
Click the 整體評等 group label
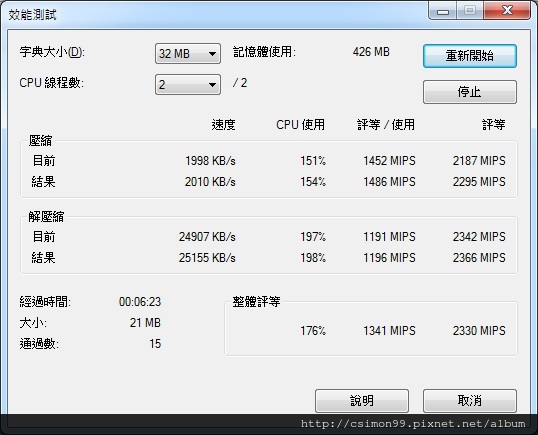pyautogui.click(x=256, y=302)
